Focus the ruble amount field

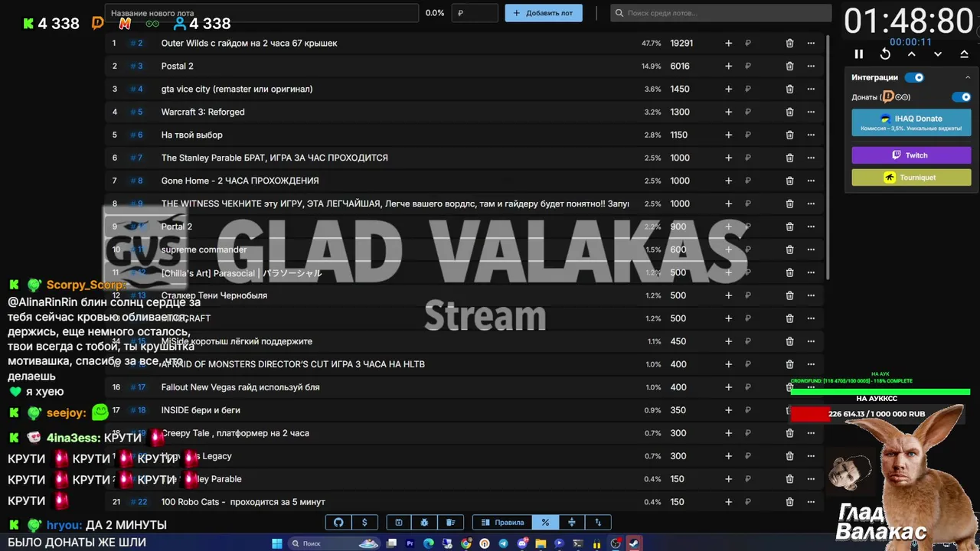pos(475,13)
